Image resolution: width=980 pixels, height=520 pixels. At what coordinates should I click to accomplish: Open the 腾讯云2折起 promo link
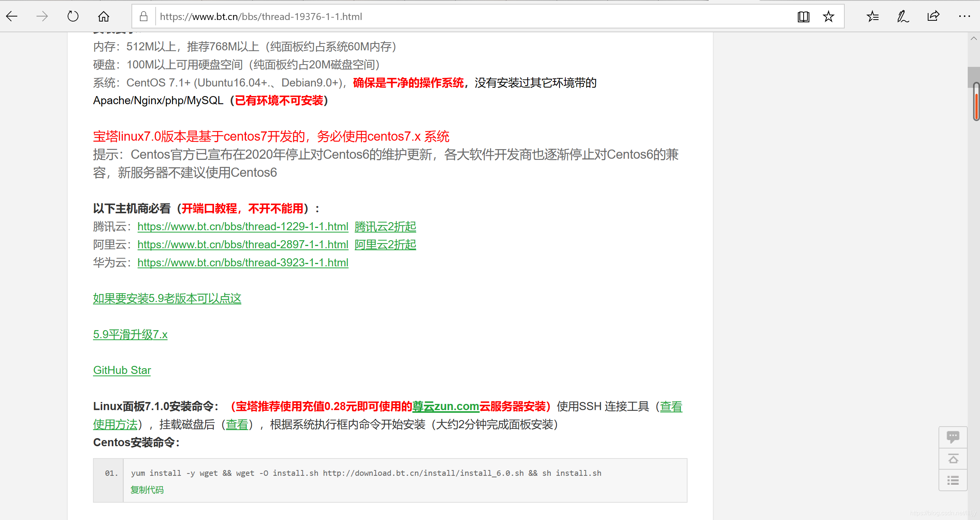coord(385,227)
